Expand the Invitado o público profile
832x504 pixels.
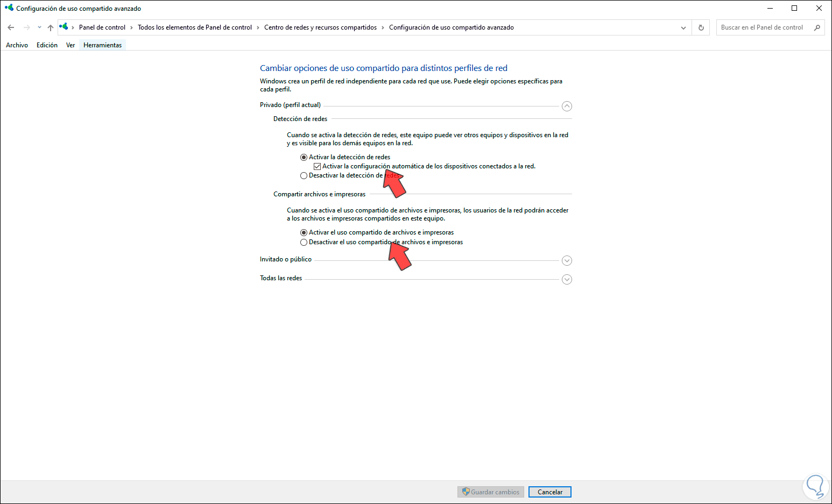(566, 260)
